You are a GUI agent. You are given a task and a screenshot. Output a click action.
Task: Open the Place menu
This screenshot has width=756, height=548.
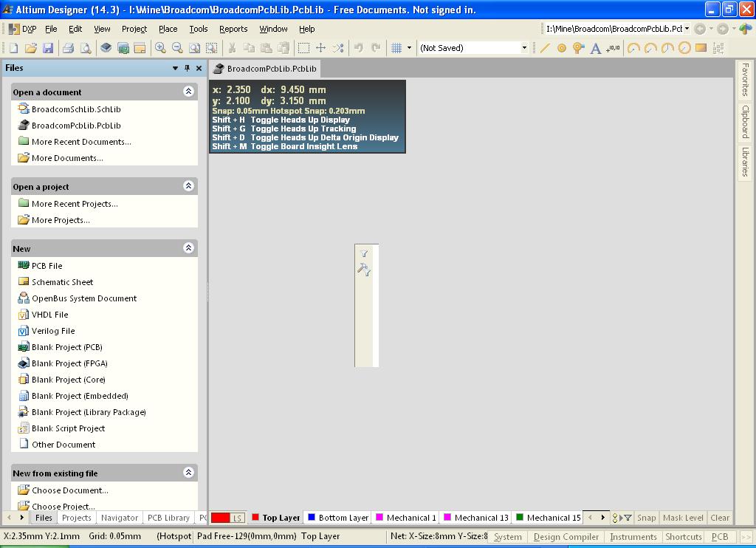168,29
